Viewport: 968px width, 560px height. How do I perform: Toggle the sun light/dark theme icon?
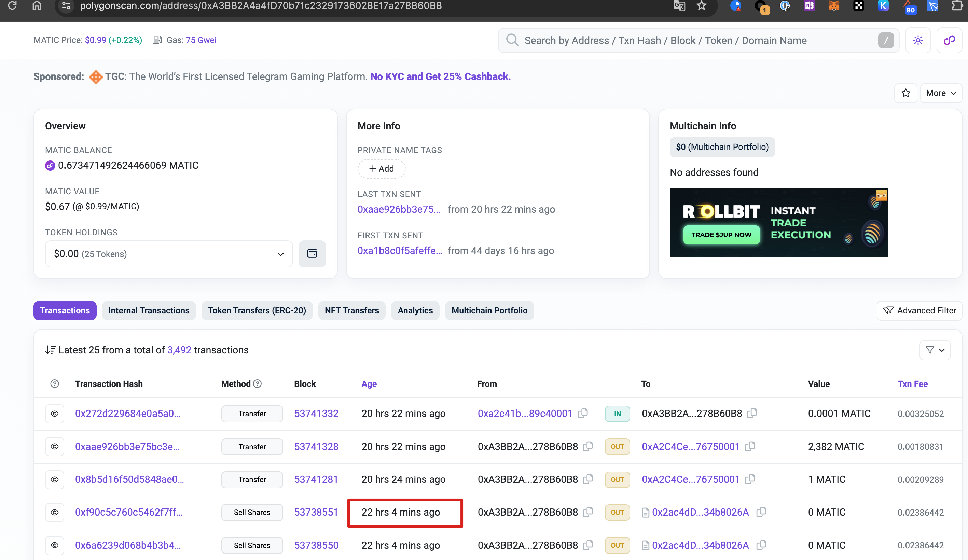pos(918,40)
